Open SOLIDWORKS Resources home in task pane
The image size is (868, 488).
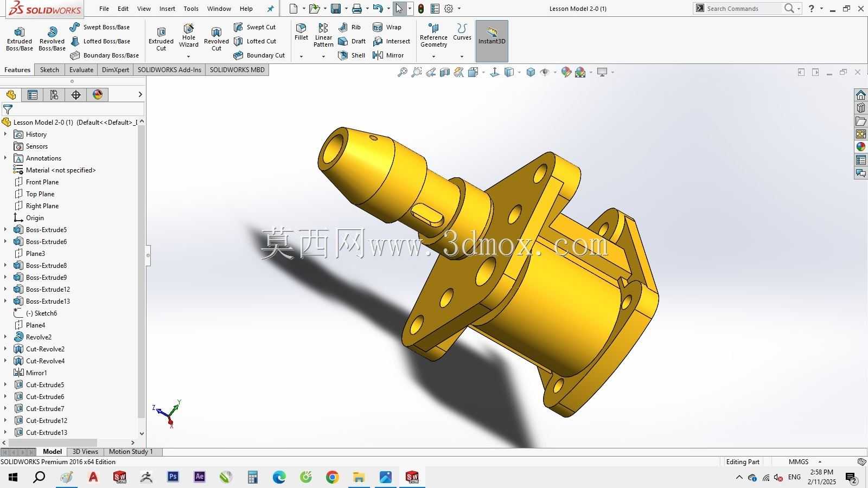(861, 95)
